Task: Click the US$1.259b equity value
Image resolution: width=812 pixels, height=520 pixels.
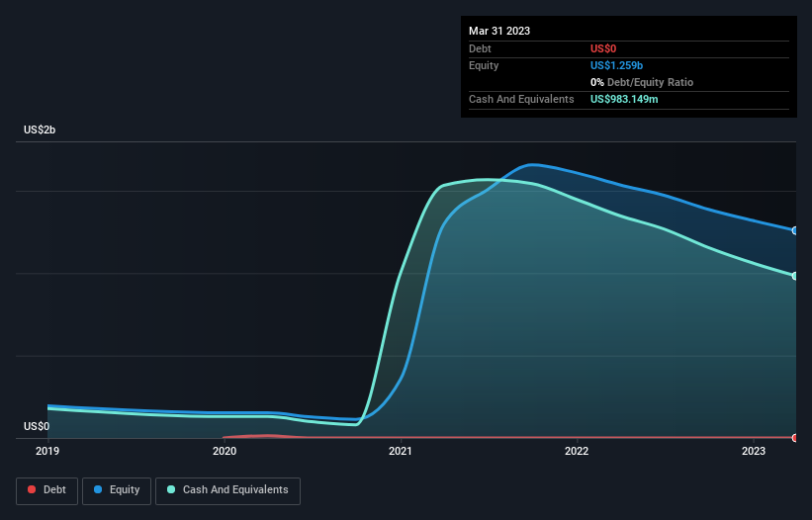Action: coord(617,65)
